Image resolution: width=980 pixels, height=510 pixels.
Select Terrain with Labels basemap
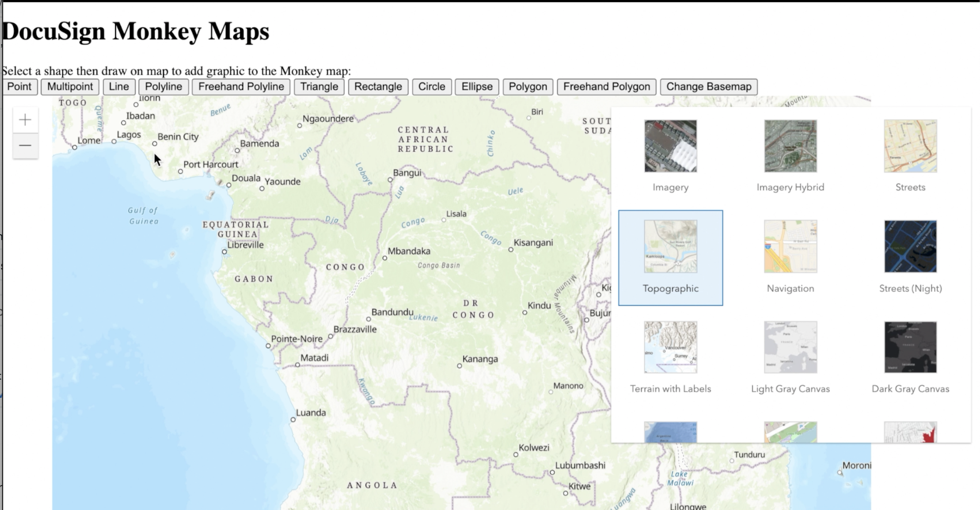pyautogui.click(x=670, y=347)
